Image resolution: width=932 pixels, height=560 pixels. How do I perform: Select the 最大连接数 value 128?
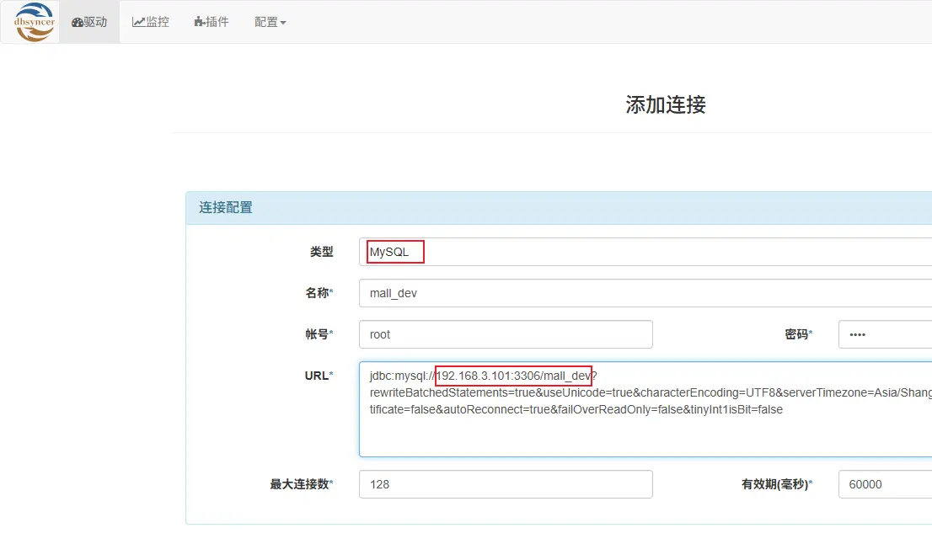tap(506, 484)
